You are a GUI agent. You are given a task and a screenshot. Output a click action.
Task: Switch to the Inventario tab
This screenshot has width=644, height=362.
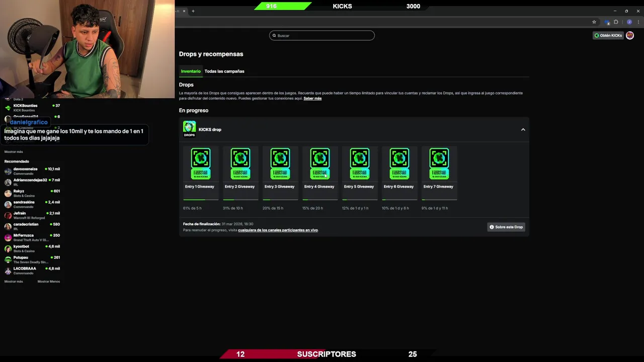pyautogui.click(x=191, y=71)
